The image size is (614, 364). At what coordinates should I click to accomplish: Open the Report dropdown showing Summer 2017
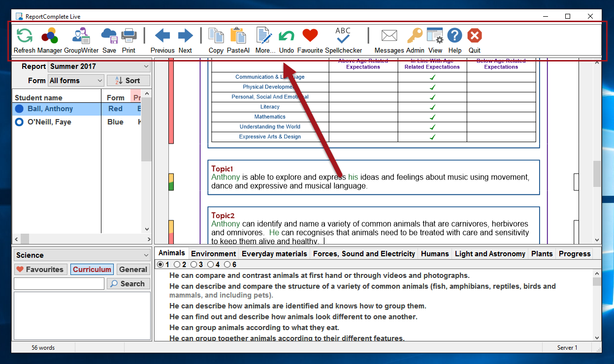click(99, 66)
